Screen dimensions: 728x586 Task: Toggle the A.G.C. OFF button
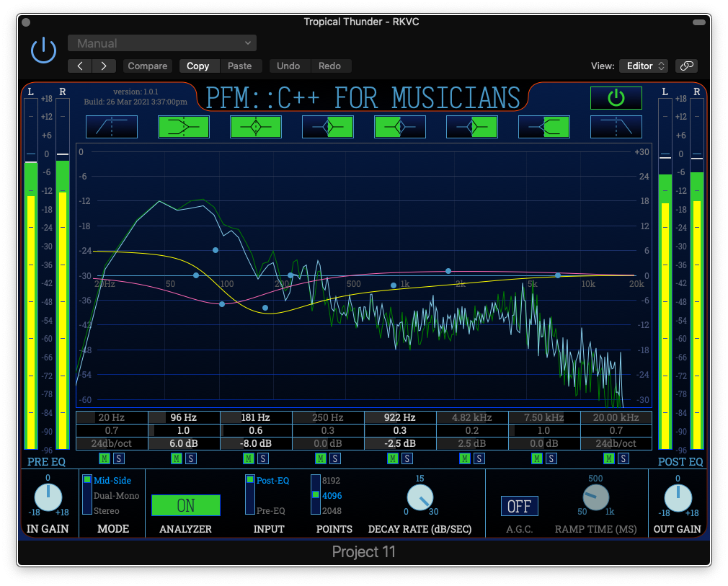coord(519,506)
